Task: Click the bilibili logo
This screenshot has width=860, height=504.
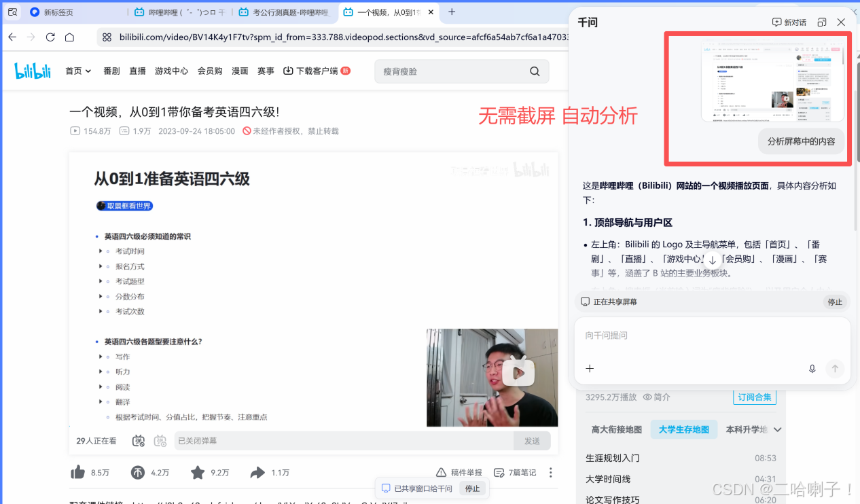Action: point(33,71)
